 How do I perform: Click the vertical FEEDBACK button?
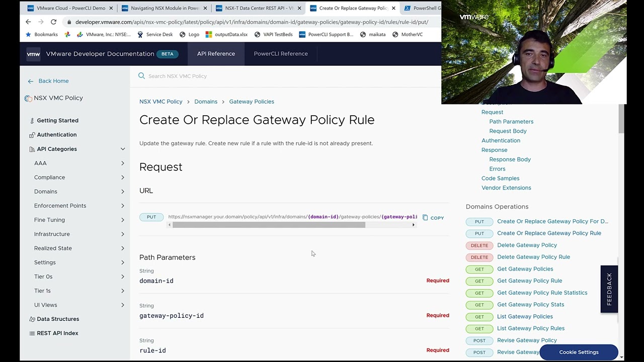(x=609, y=289)
